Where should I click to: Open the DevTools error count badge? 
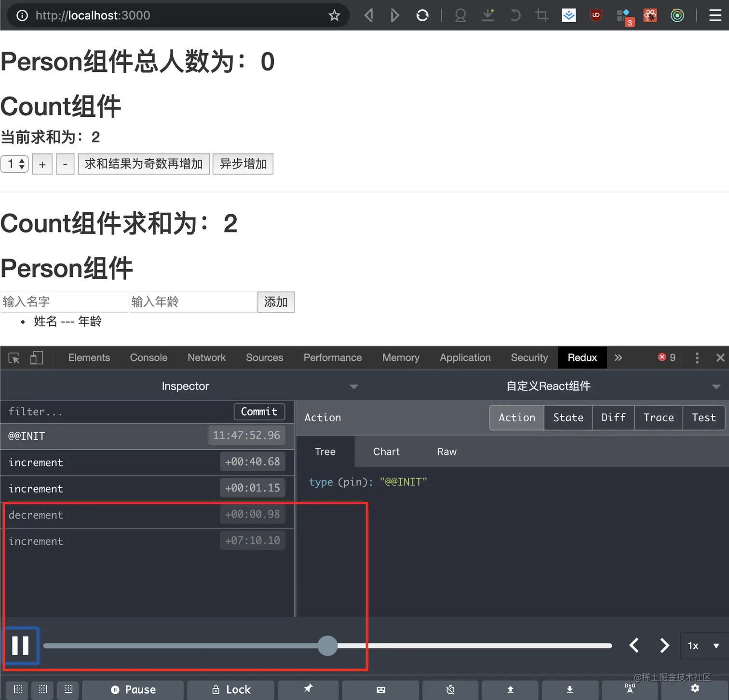click(x=667, y=357)
